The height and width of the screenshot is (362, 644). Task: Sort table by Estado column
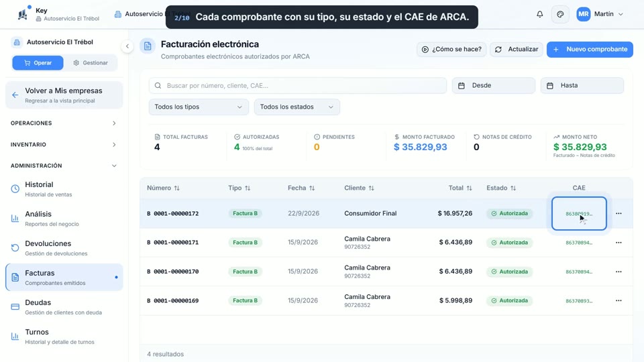pos(502,188)
